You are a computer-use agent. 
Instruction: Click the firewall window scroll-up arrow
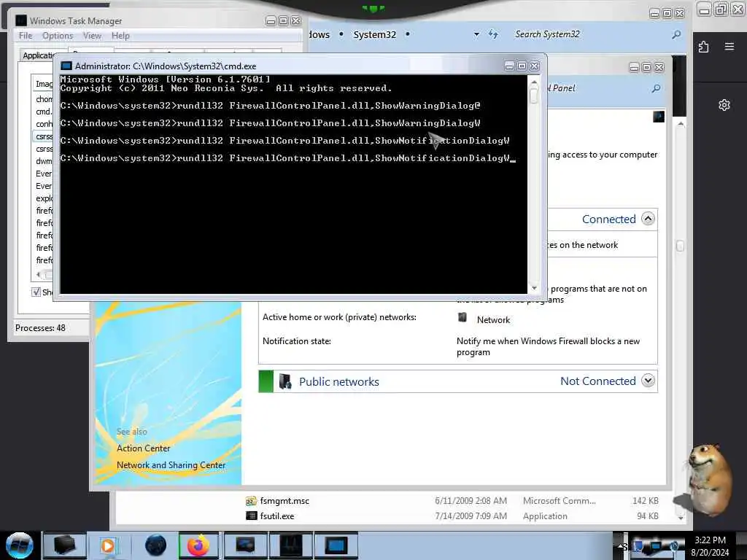pyautogui.click(x=681, y=124)
